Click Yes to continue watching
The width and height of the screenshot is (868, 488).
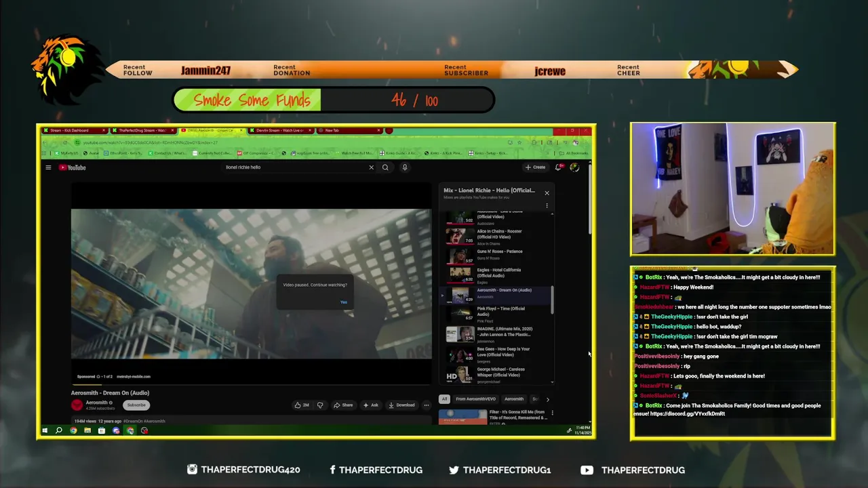pos(344,302)
